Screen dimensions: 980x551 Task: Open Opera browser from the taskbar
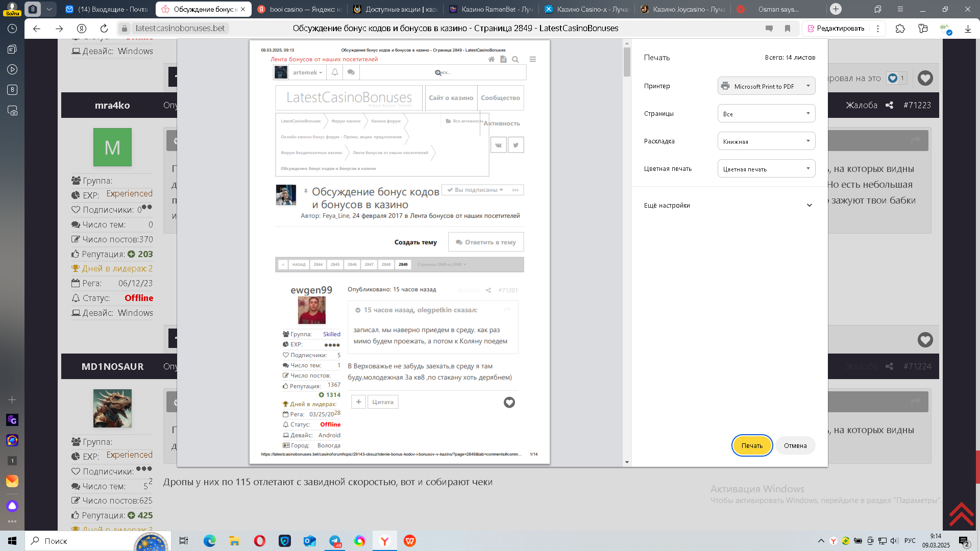click(260, 541)
